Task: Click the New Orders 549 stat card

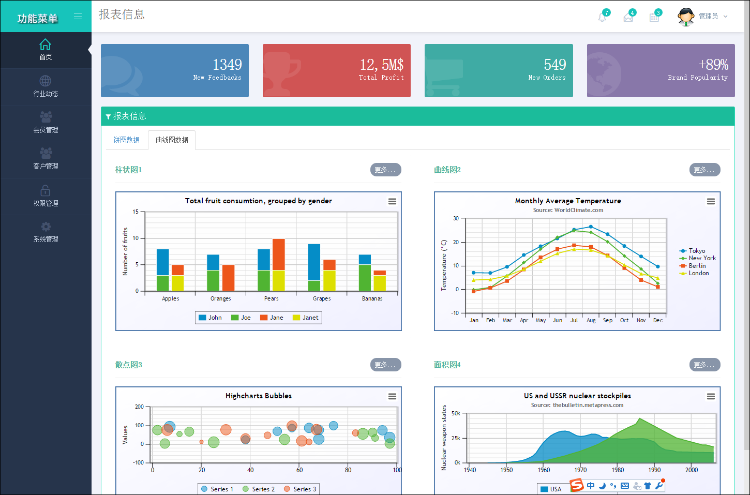Action: point(500,69)
